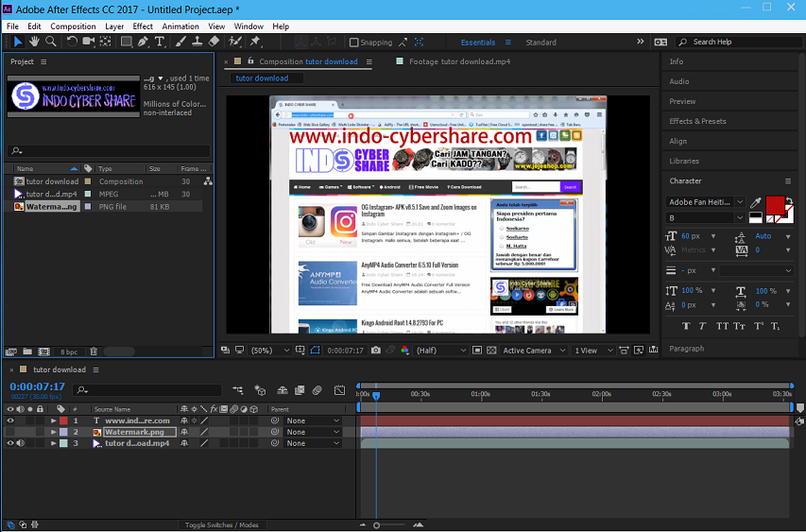Open the Animation menu
This screenshot has width=806, height=532.
(x=180, y=26)
